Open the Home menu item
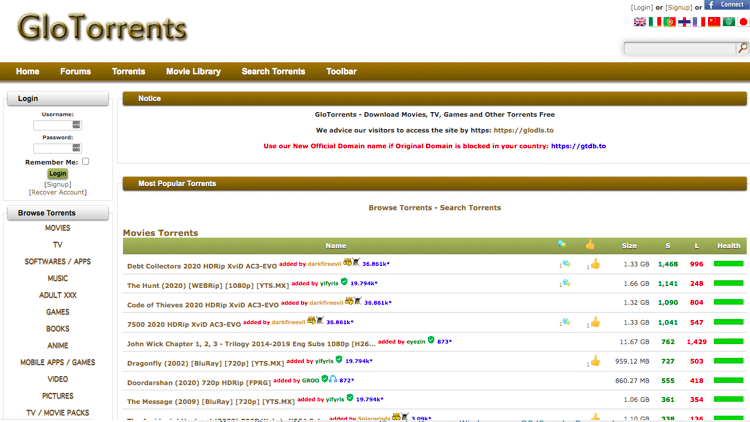The image size is (750, 422). [27, 71]
